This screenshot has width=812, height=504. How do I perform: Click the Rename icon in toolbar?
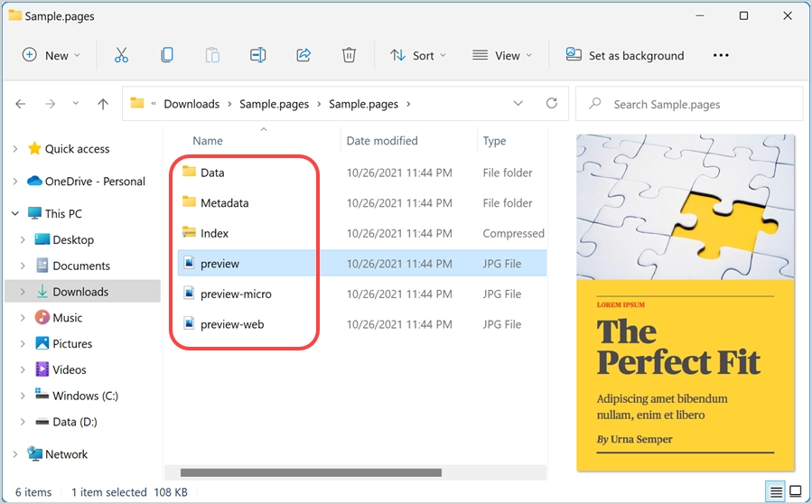[x=258, y=55]
